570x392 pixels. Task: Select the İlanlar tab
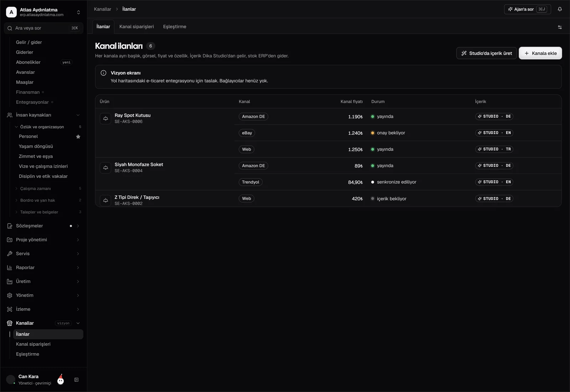(x=103, y=27)
